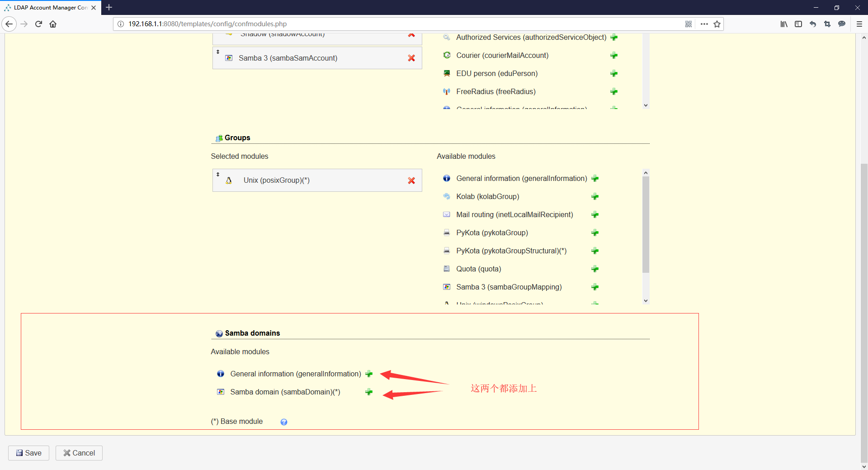Open page actions ellipsis menu

tap(704, 24)
